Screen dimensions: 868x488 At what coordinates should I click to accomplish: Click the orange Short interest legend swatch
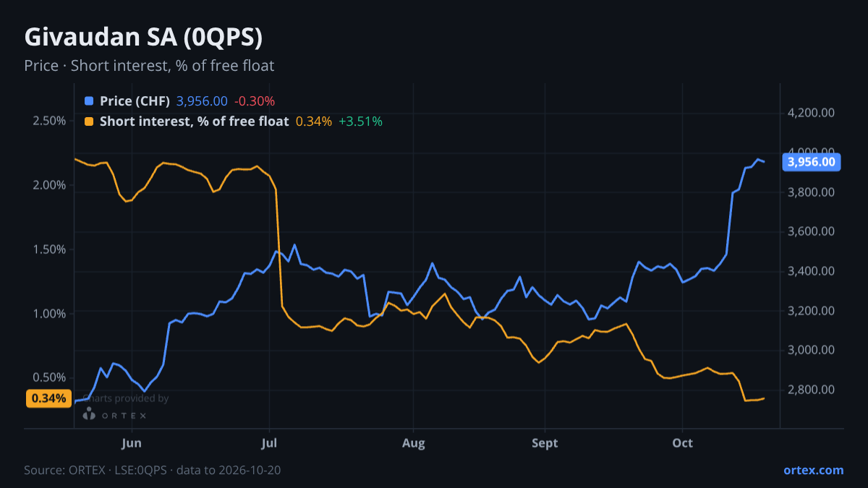[x=89, y=121]
